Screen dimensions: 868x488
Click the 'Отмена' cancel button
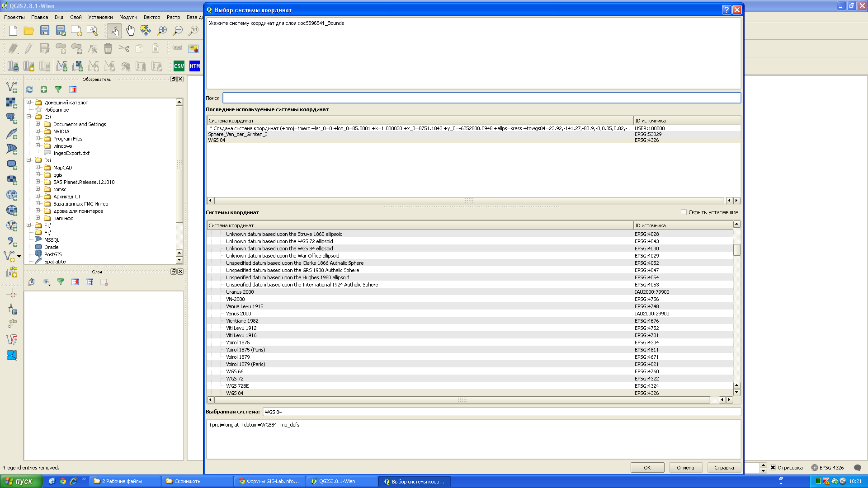(685, 468)
